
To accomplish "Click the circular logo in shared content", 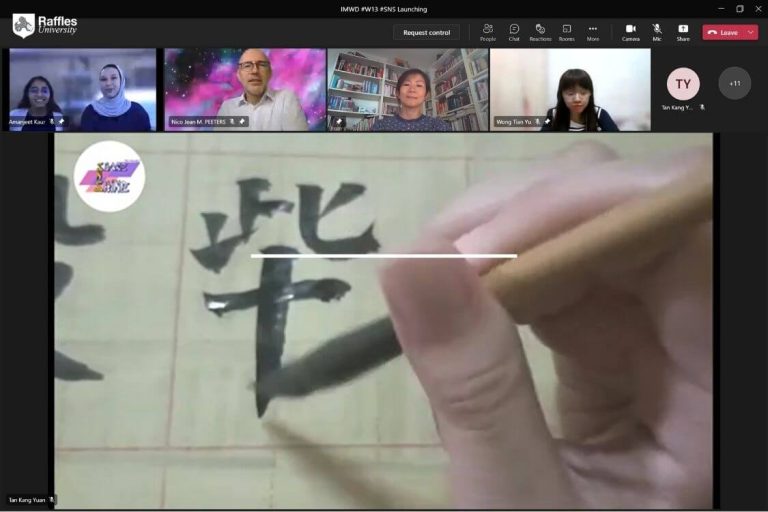I will pos(110,176).
